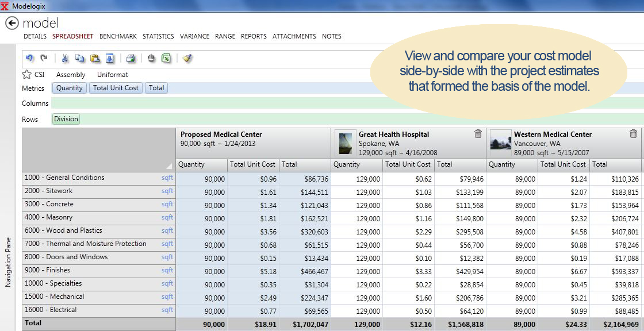This screenshot has width=644, height=331.
Task: Click the sqft unit link for Finishes
Action: pyautogui.click(x=167, y=270)
